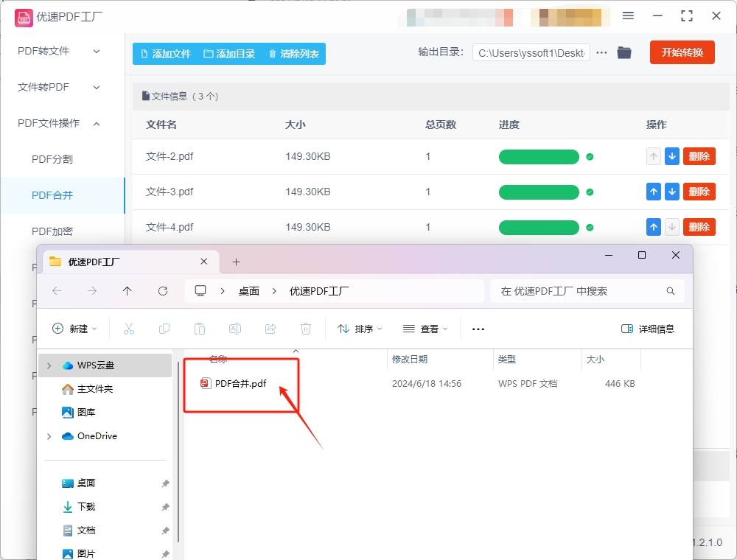Open output folder icon beside 输出目录
This screenshot has width=737, height=560.
pyautogui.click(x=624, y=52)
